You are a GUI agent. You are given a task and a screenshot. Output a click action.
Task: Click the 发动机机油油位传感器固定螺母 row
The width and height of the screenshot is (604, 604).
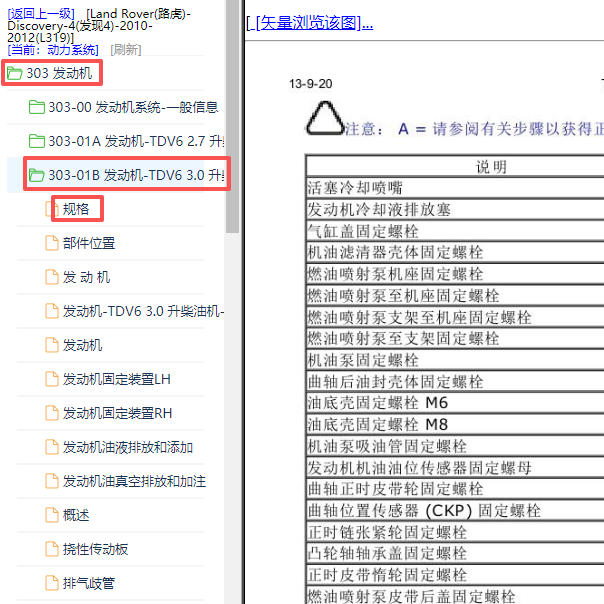tap(455, 468)
